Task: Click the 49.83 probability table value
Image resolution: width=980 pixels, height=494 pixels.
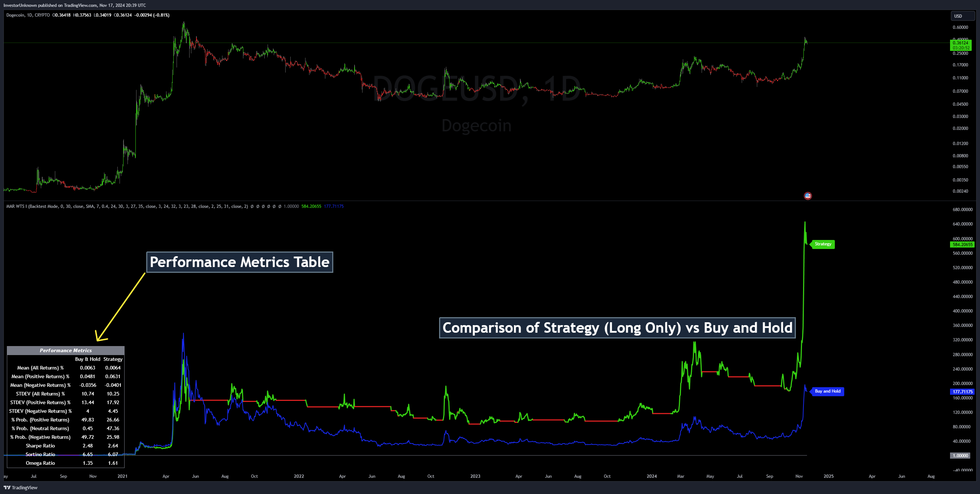Action: pos(87,420)
